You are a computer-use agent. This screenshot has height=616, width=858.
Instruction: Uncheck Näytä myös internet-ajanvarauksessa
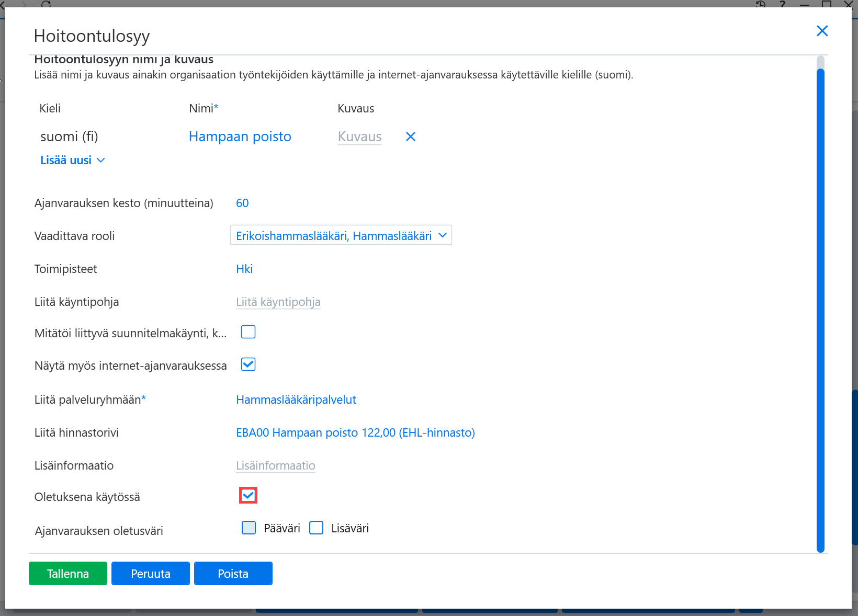click(x=248, y=364)
